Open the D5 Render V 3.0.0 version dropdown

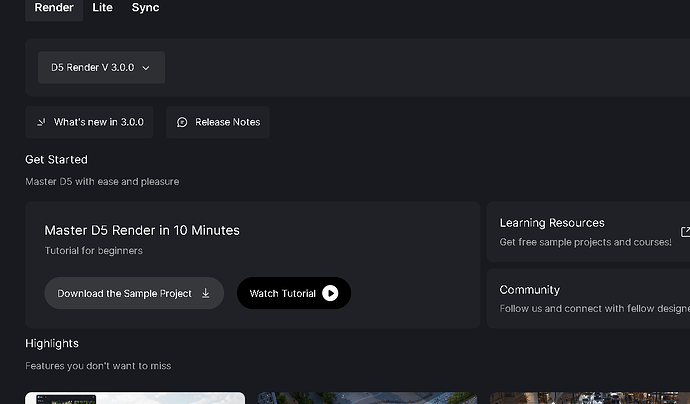101,68
